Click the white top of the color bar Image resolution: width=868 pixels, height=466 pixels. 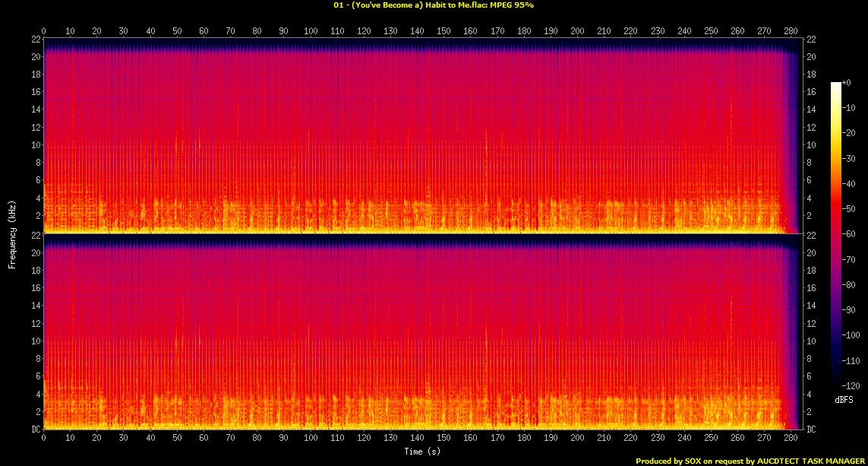point(835,85)
